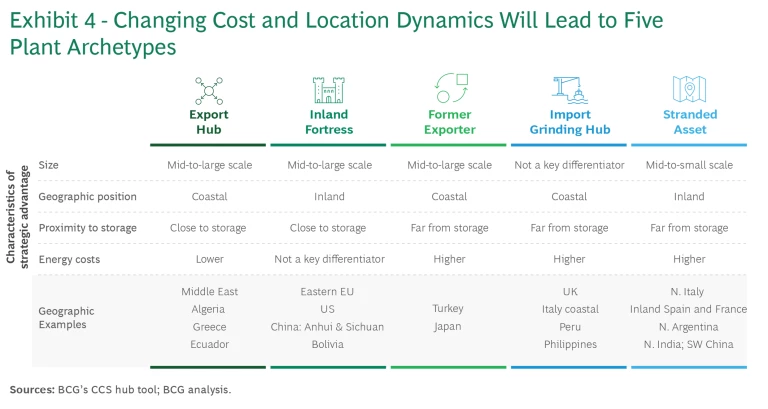Click the Middle East example
Viewport: 768px width, 409px height.
pos(210,291)
